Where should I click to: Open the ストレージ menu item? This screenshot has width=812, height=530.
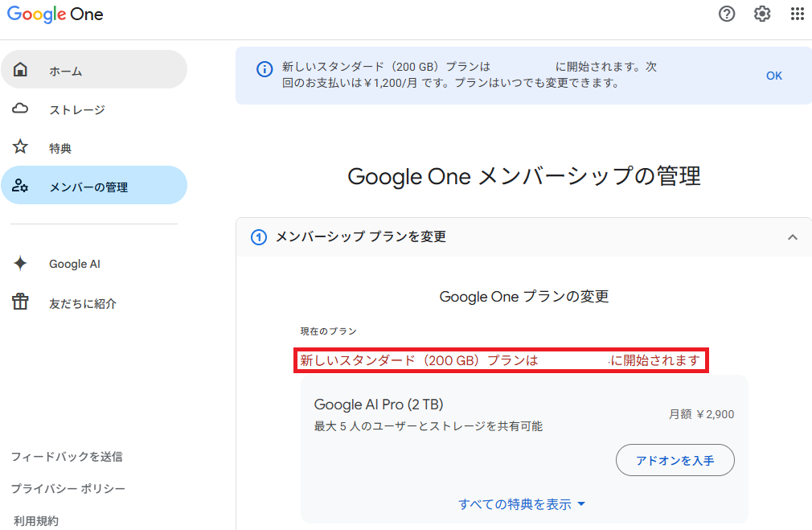coord(77,110)
